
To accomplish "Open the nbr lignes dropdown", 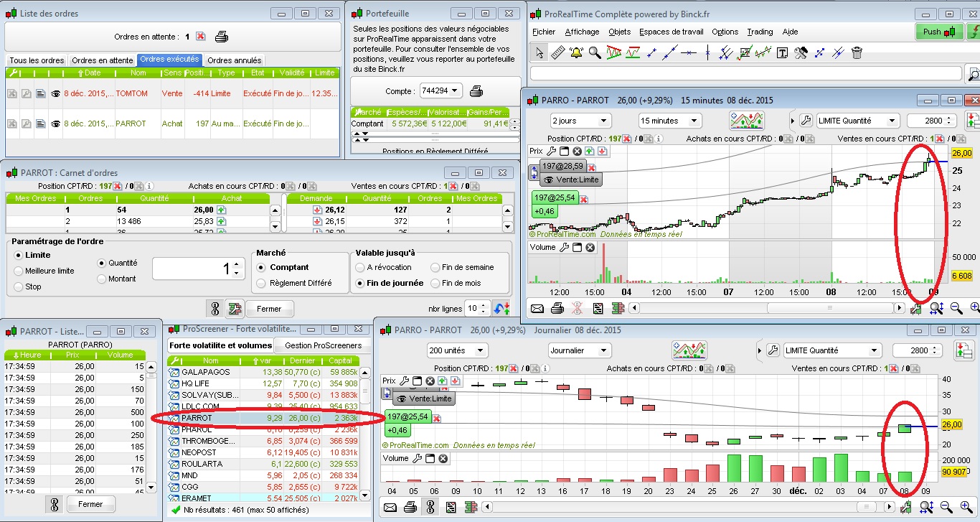I will [477, 309].
